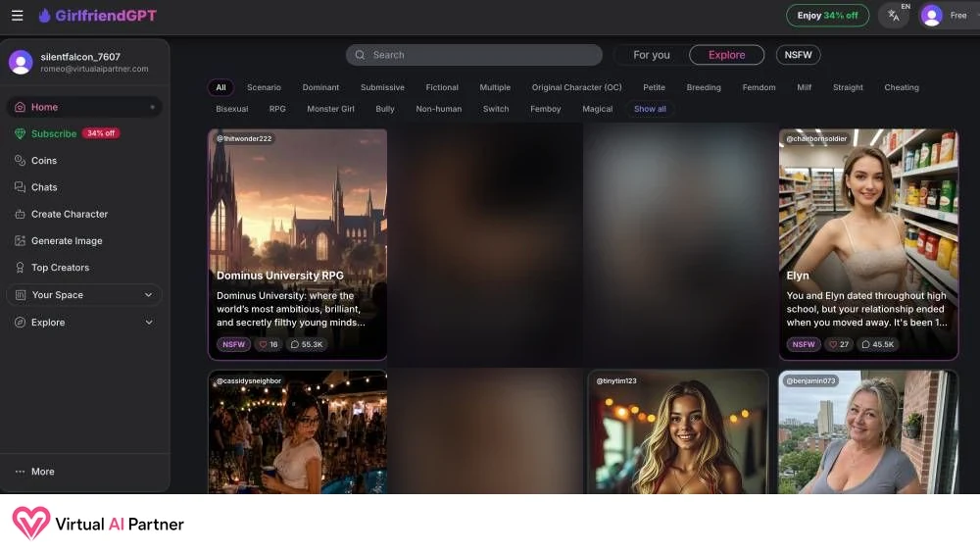
Task: Click username silentfalcon_7607
Action: [80, 57]
